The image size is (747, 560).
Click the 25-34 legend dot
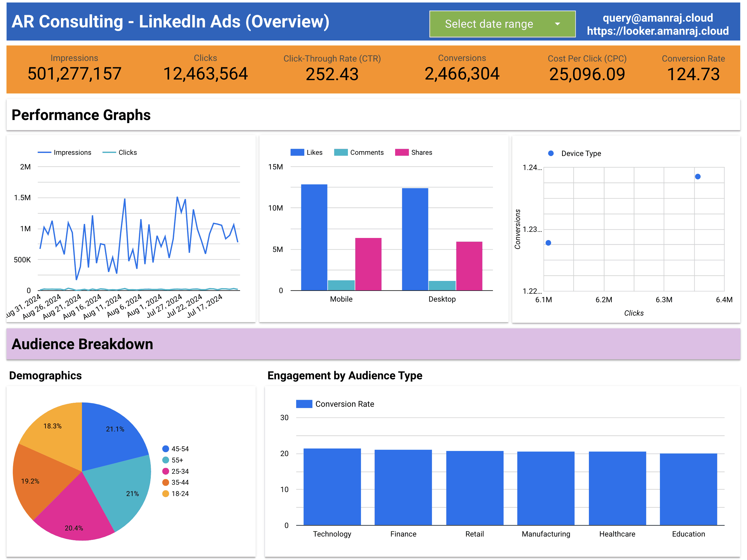point(165,471)
